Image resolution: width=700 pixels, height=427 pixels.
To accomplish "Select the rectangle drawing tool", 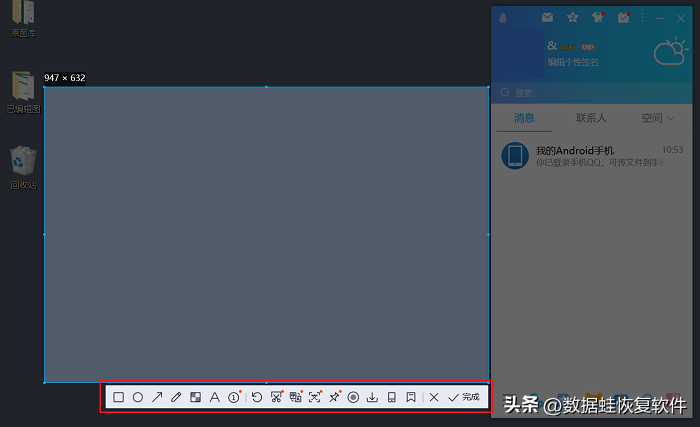I will click(118, 397).
